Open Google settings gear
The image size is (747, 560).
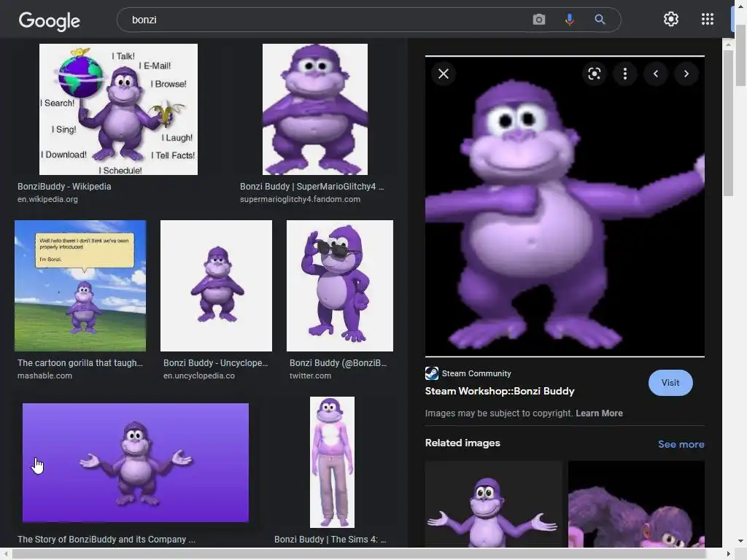(671, 19)
